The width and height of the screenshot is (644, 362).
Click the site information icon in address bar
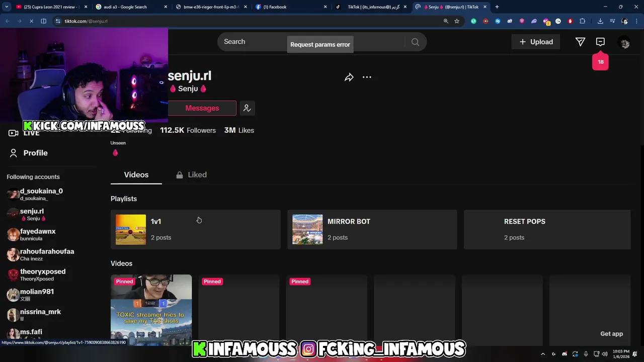58,21
